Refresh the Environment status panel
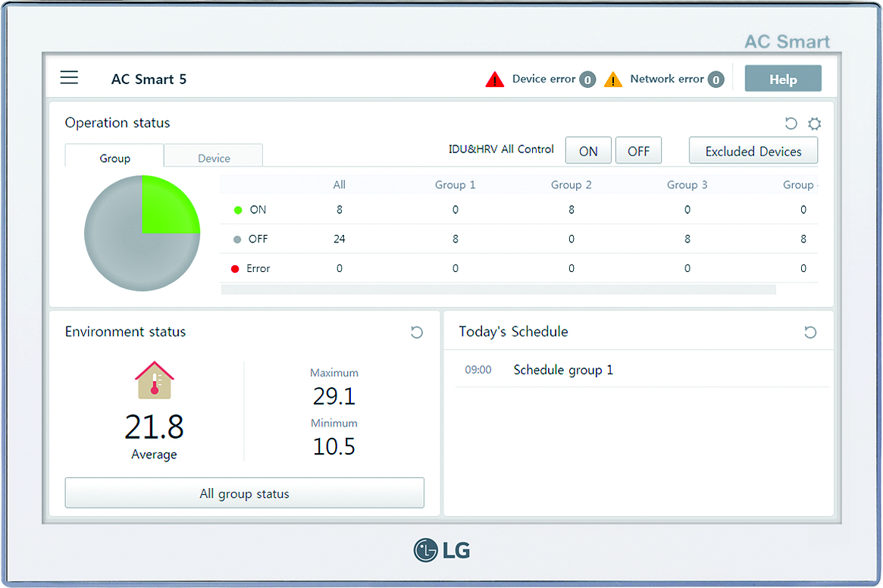The height and width of the screenshot is (588, 883). [x=416, y=332]
